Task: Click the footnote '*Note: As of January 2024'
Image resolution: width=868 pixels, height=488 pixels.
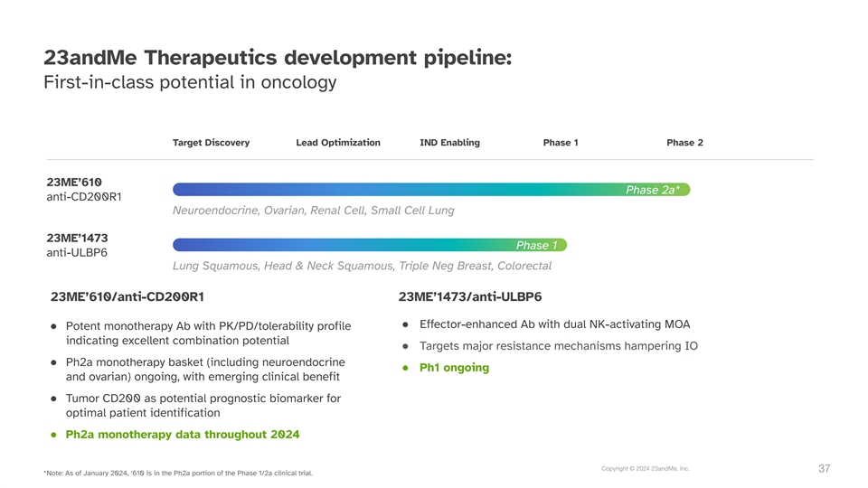Action: pos(178,473)
